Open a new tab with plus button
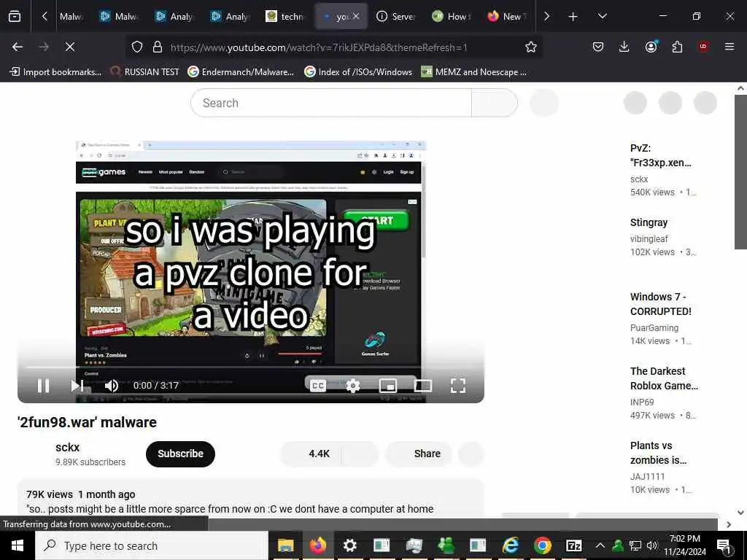This screenshot has width=747, height=560. coord(573,17)
